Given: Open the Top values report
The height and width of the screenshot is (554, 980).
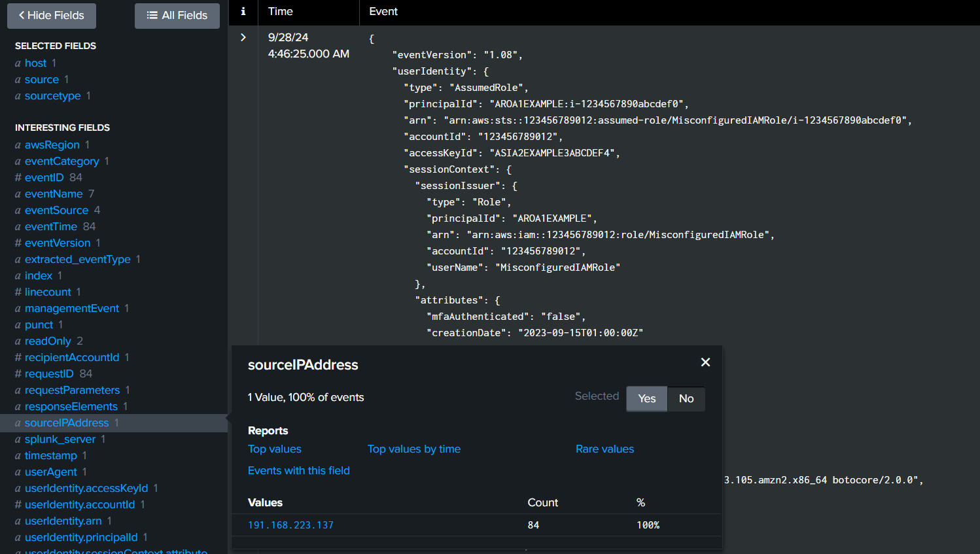Looking at the screenshot, I should [x=275, y=449].
